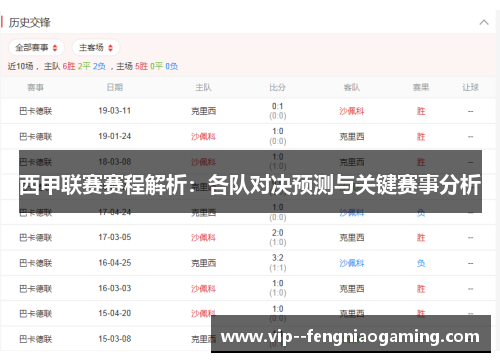Click the 胜 result in 19-01-24 row
The width and height of the screenshot is (500, 362).
click(x=421, y=137)
